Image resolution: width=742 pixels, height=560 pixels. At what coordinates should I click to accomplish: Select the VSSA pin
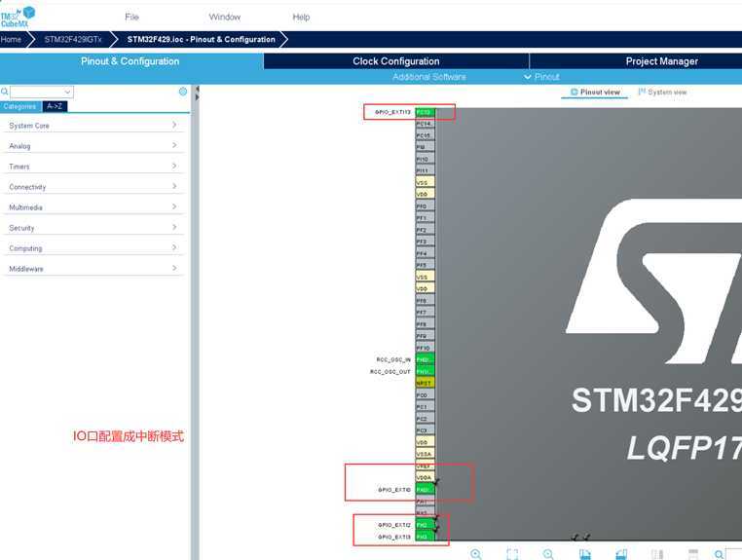(425, 454)
